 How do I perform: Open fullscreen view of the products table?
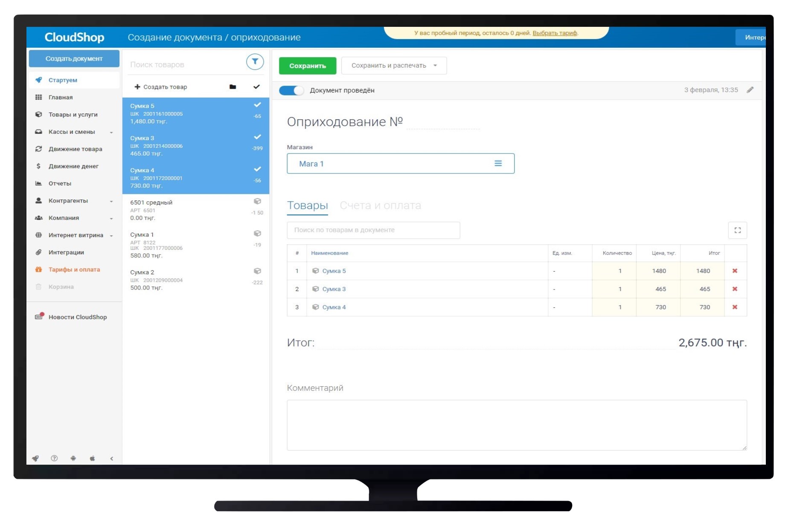click(737, 230)
